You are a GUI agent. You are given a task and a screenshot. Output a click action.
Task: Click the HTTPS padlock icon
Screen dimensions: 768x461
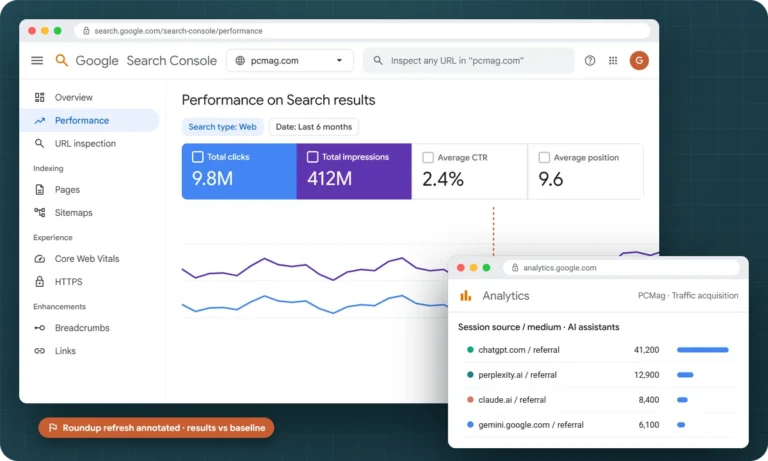tap(40, 281)
